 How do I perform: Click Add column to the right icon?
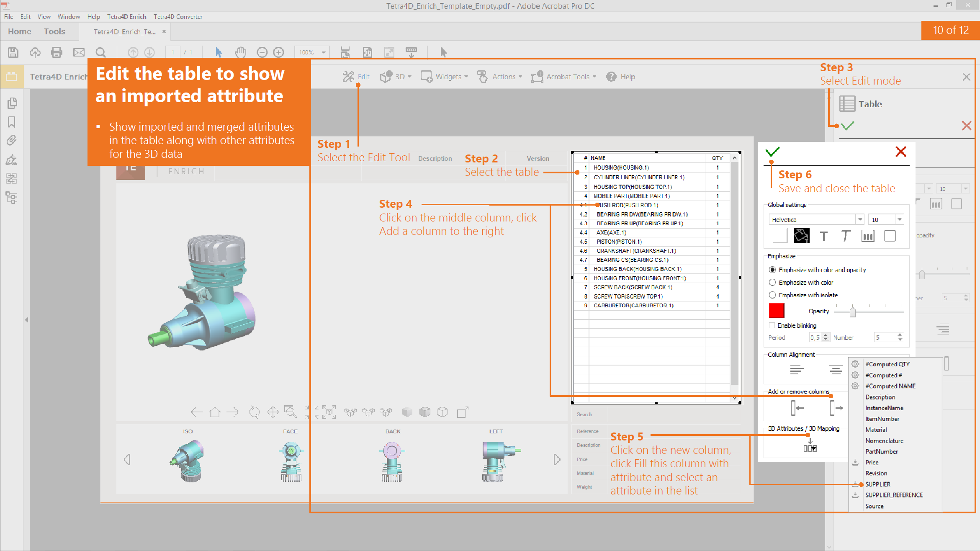836,408
